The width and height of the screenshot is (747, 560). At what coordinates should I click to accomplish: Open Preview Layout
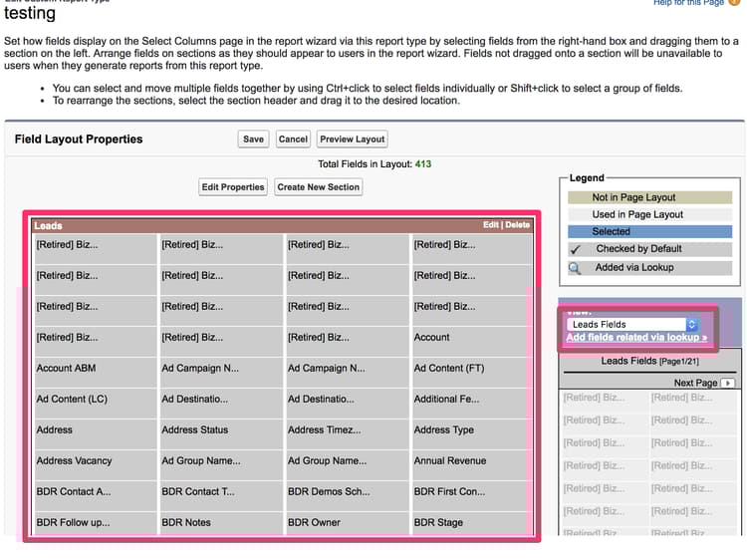point(352,140)
